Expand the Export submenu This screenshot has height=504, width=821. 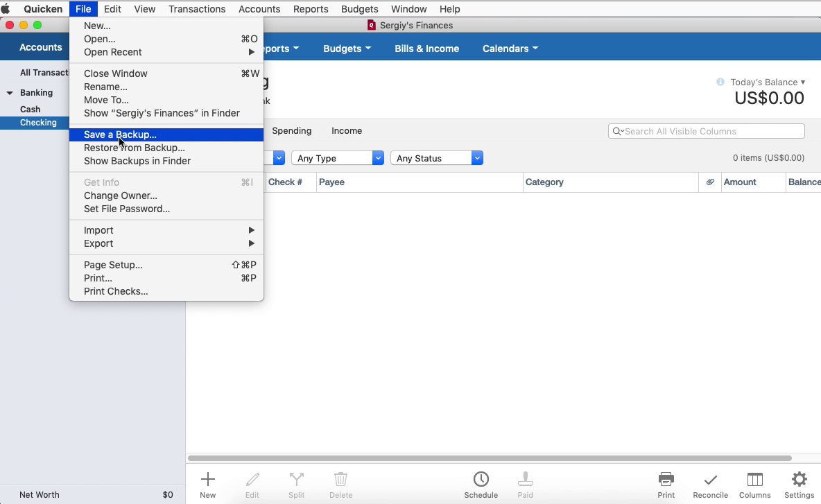(166, 243)
